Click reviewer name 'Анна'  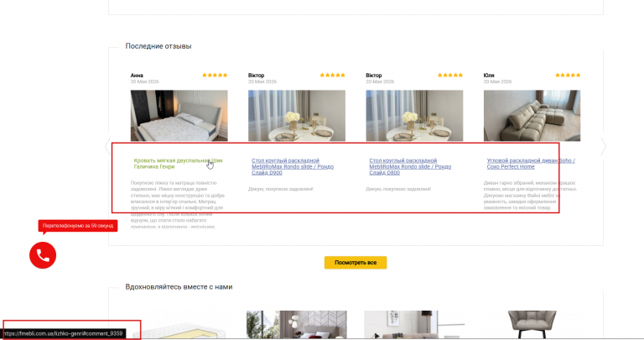pyautogui.click(x=137, y=76)
